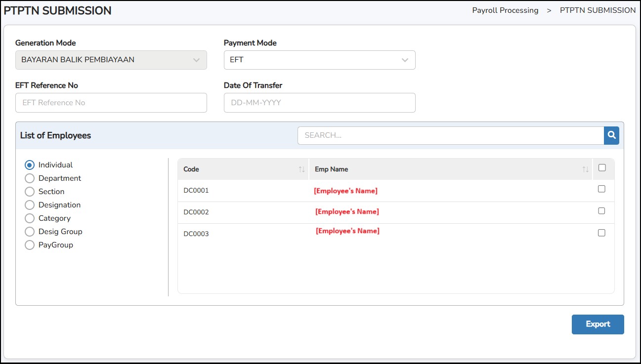
Task: Click the Emp Name column sort arrows
Action: [585, 169]
